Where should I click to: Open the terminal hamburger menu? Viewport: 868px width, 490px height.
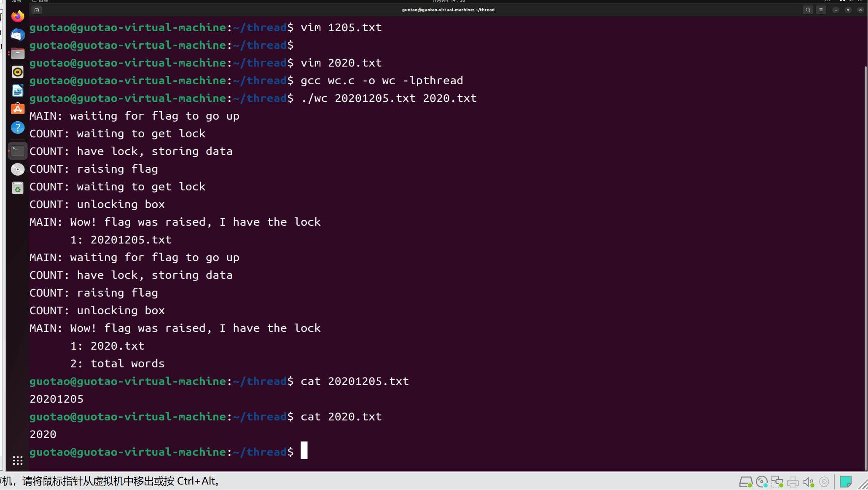coord(821,10)
